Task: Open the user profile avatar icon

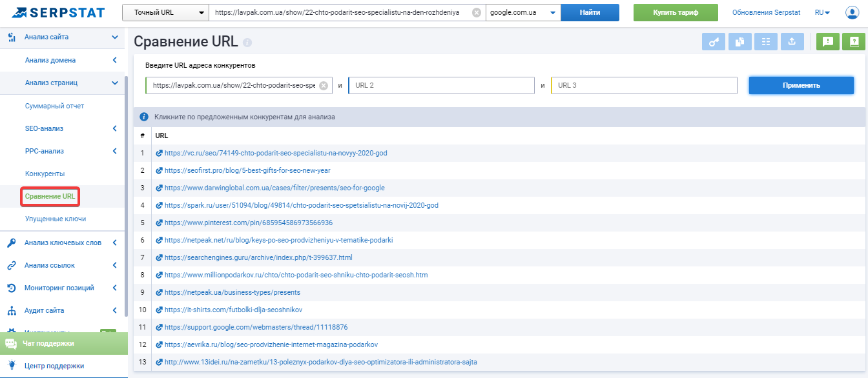Action: pyautogui.click(x=852, y=12)
